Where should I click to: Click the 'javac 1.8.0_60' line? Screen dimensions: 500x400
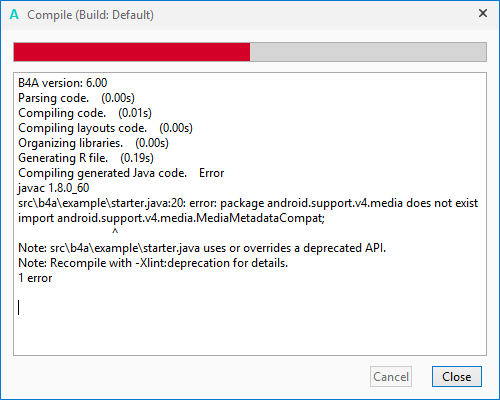click(54, 188)
